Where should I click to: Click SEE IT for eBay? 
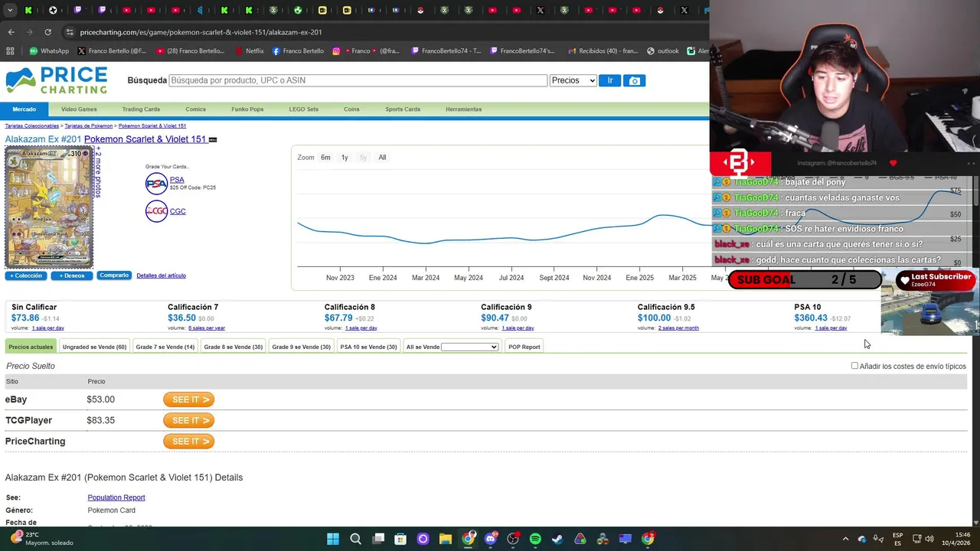pos(188,399)
